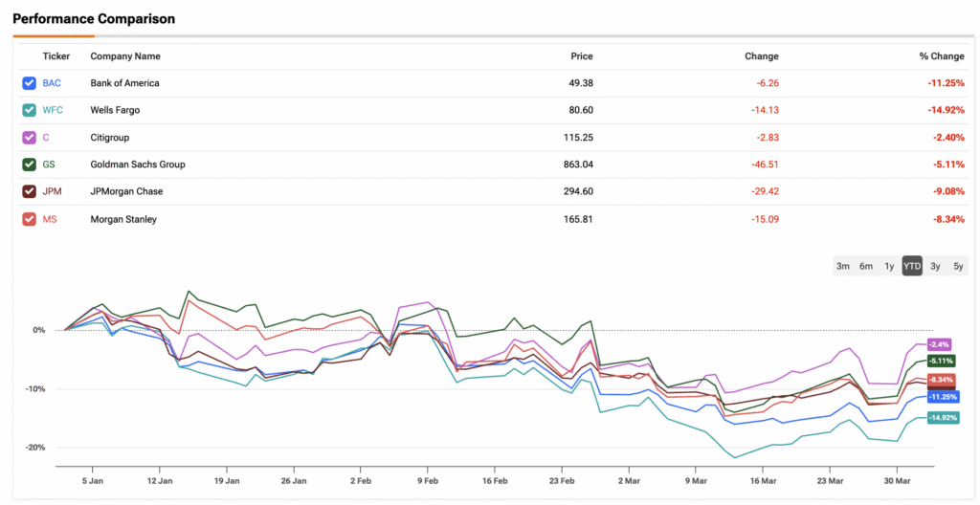
Task: Open the GS ticker link
Action: click(x=48, y=165)
